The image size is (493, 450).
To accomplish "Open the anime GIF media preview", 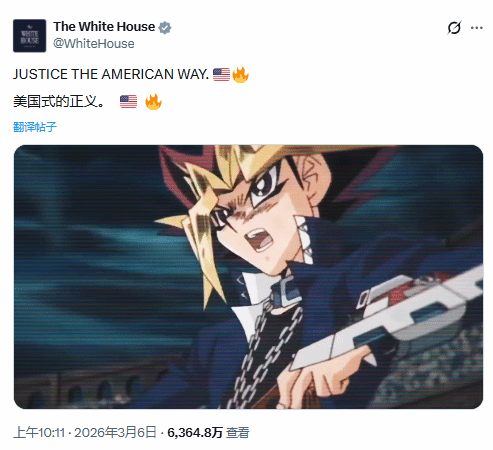I will 248,277.
